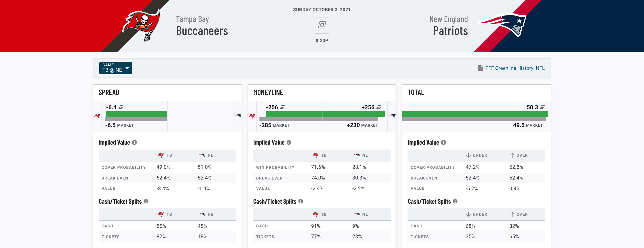Screen dimensions: 644x248
Task: Click the green spread bar for -6.4
Action: click(x=136, y=114)
